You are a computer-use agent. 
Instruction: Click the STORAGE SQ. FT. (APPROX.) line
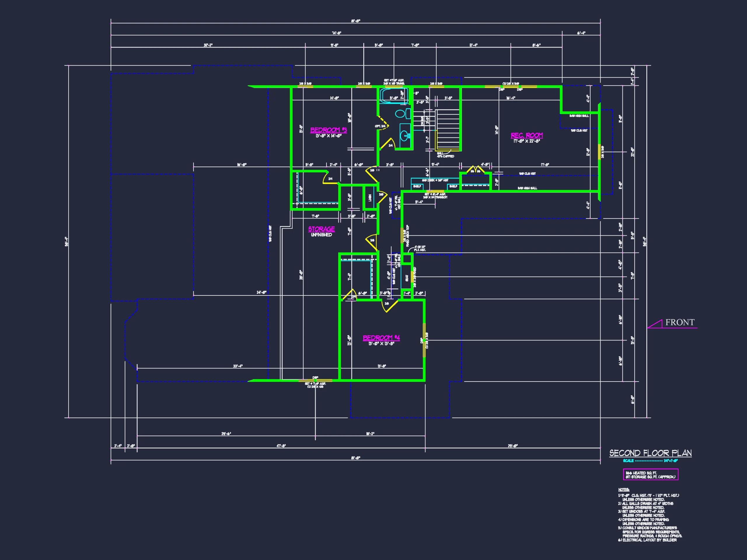(x=650, y=477)
